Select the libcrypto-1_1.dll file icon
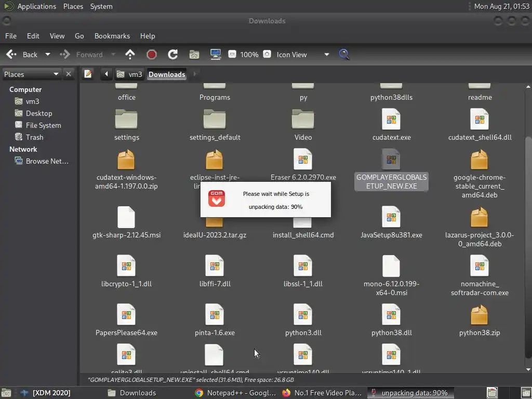532x399 pixels. coord(126,265)
